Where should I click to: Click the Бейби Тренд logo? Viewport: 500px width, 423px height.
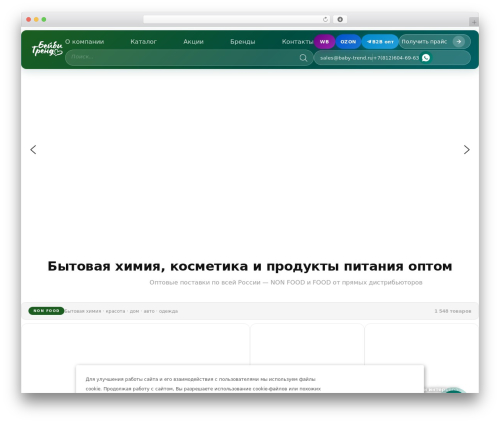pos(47,49)
